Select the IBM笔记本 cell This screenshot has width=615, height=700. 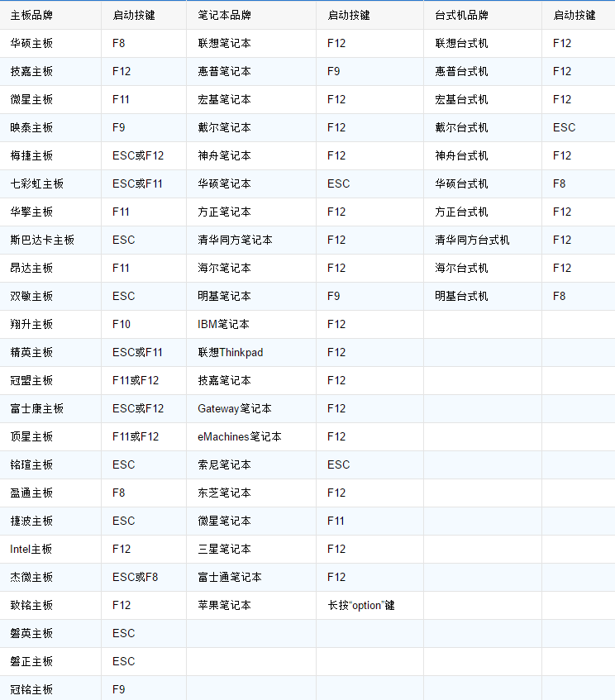223,324
